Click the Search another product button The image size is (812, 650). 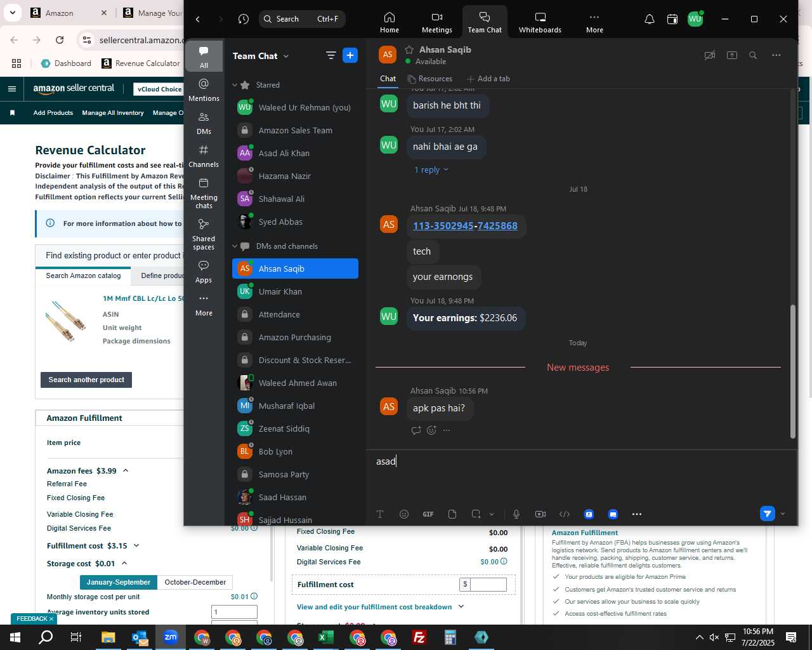(x=86, y=380)
